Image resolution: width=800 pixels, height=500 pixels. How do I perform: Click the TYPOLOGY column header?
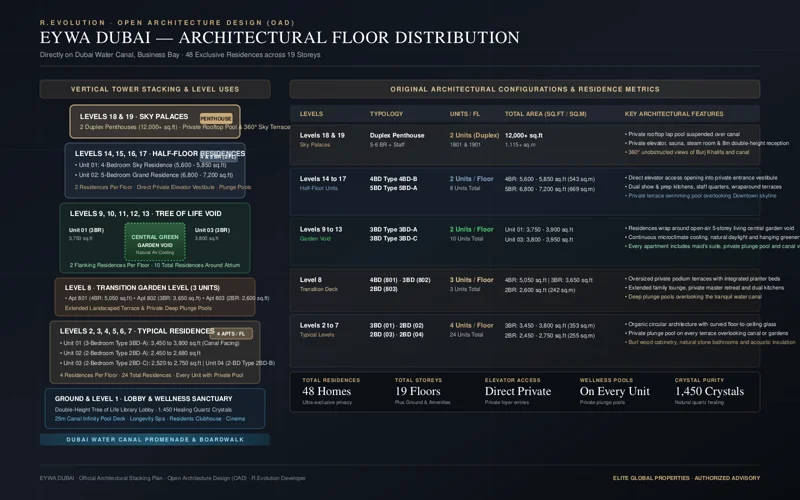(x=386, y=114)
